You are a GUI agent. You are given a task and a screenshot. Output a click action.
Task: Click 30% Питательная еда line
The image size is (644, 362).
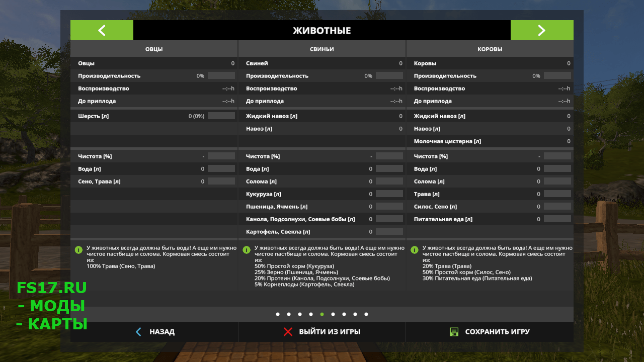tap(477, 278)
